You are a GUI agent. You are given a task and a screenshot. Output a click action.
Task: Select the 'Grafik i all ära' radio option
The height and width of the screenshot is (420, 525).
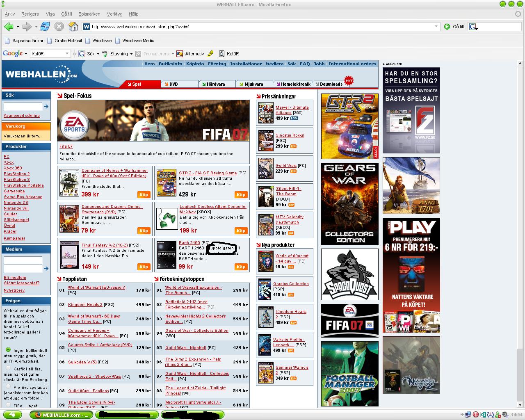[8, 368]
